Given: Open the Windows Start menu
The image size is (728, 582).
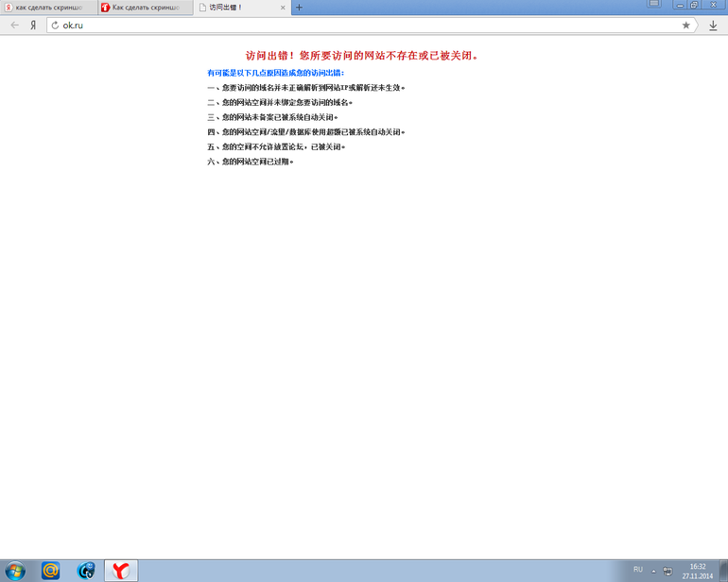Looking at the screenshot, I should point(16,570).
